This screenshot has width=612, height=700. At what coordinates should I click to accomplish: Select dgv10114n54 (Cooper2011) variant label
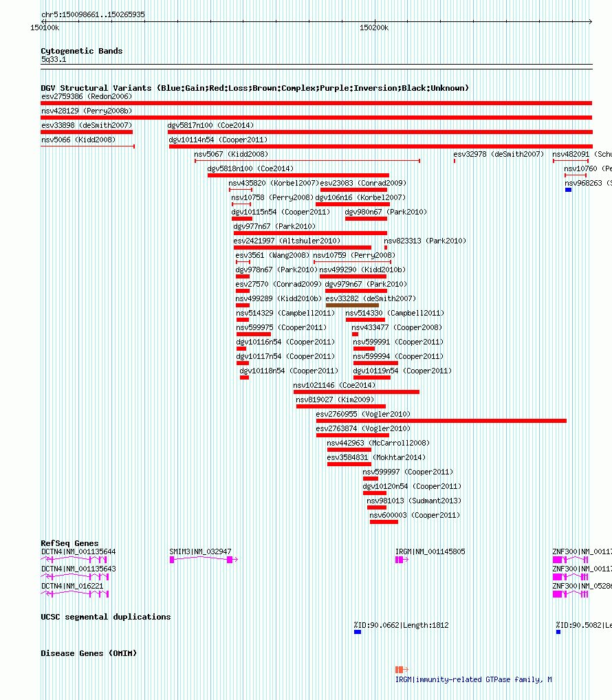[x=218, y=140]
